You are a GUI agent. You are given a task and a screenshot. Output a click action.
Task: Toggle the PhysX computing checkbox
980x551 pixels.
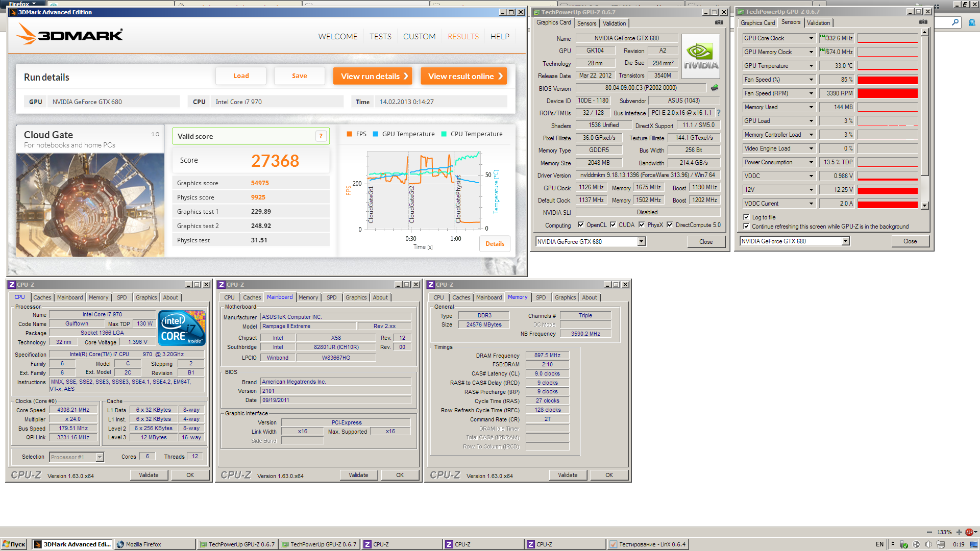[x=642, y=225]
